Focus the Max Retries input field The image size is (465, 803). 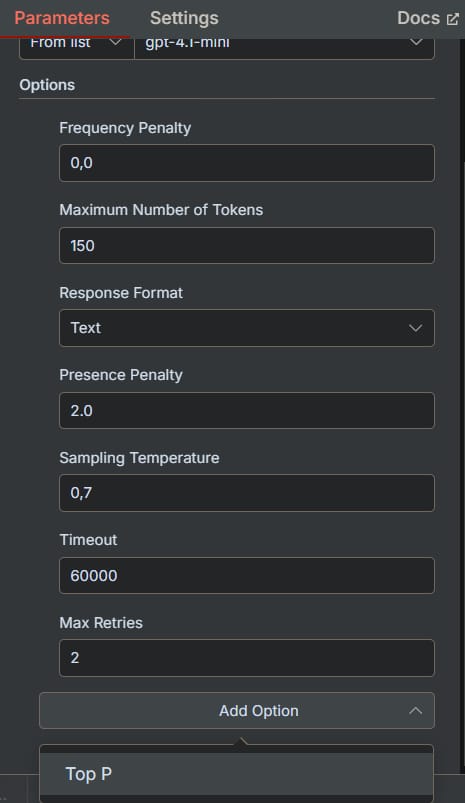[x=247, y=658]
